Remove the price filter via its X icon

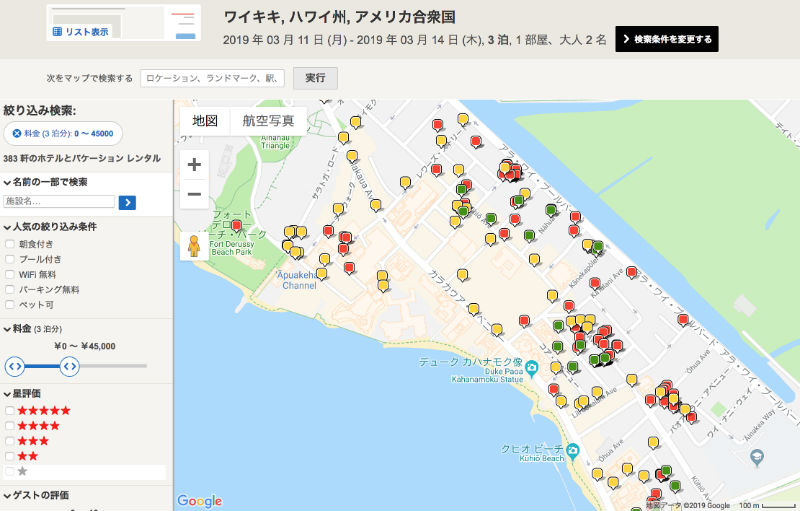click(x=17, y=134)
